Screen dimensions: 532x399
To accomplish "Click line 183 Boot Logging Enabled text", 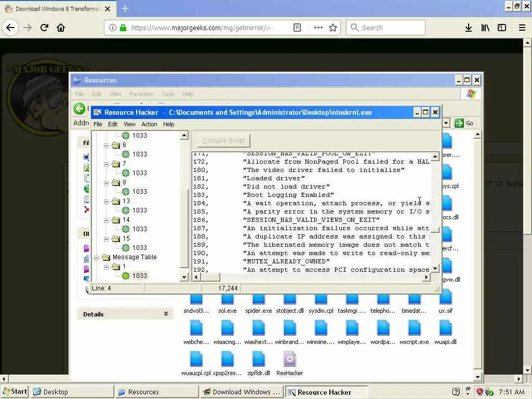I will pos(290,195).
